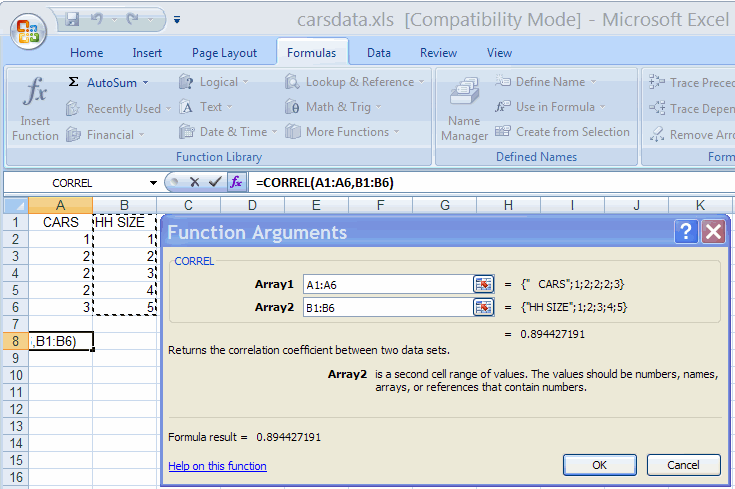Click the formula bar Enter checkmark icon
The image size is (735, 489).
(215, 183)
